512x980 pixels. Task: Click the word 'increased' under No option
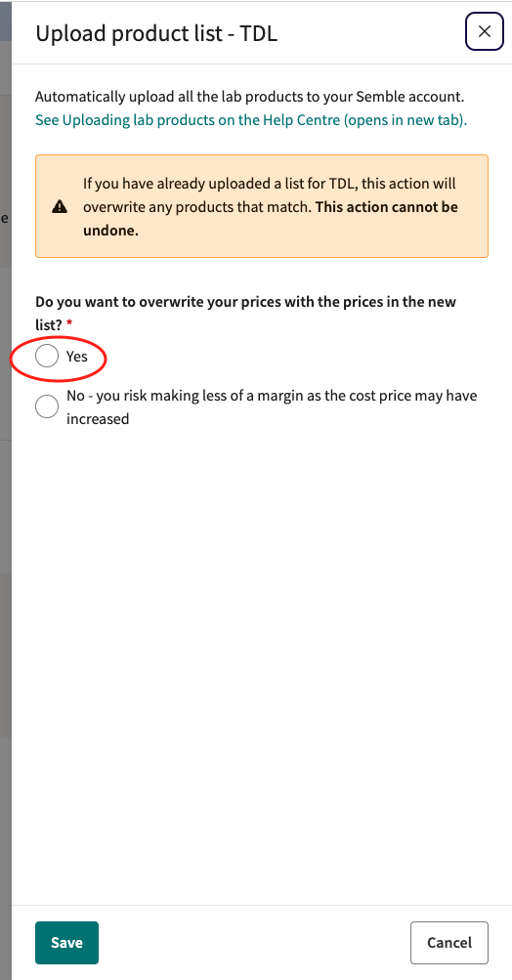tap(98, 419)
